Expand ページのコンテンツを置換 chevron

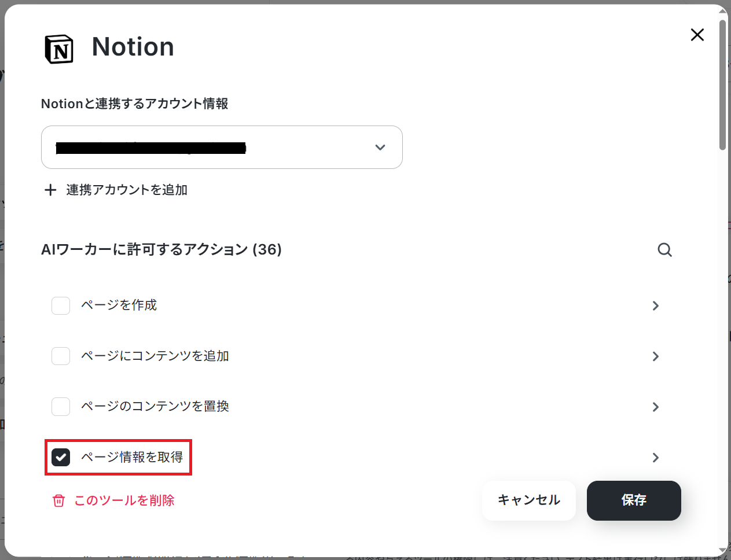tap(656, 407)
